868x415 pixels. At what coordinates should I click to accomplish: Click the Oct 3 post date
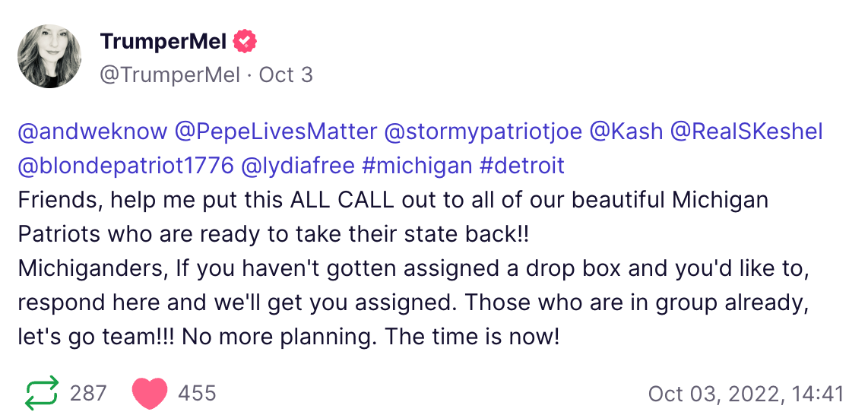tap(286, 75)
